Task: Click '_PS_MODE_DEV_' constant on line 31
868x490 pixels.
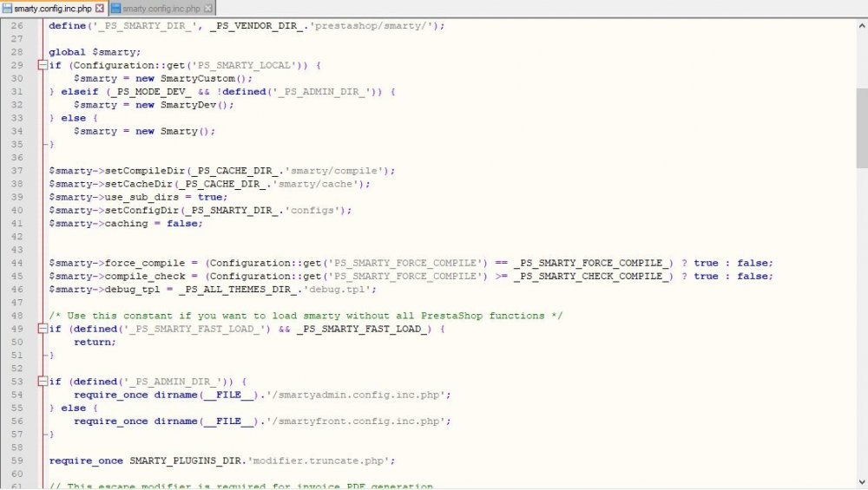Action: (151, 92)
